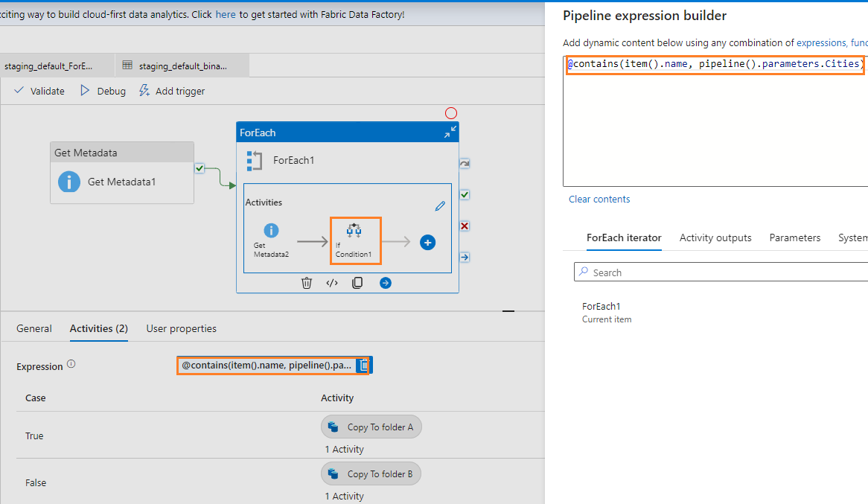Viewport: 868px width, 504px height.
Task: Focus the Search box in expression builder
Action: 721,272
